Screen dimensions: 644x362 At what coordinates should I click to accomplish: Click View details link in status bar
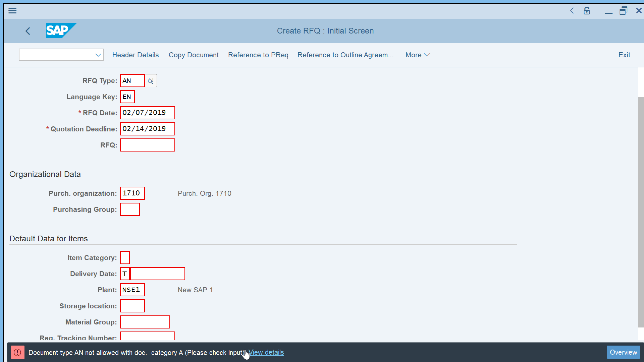tap(266, 352)
